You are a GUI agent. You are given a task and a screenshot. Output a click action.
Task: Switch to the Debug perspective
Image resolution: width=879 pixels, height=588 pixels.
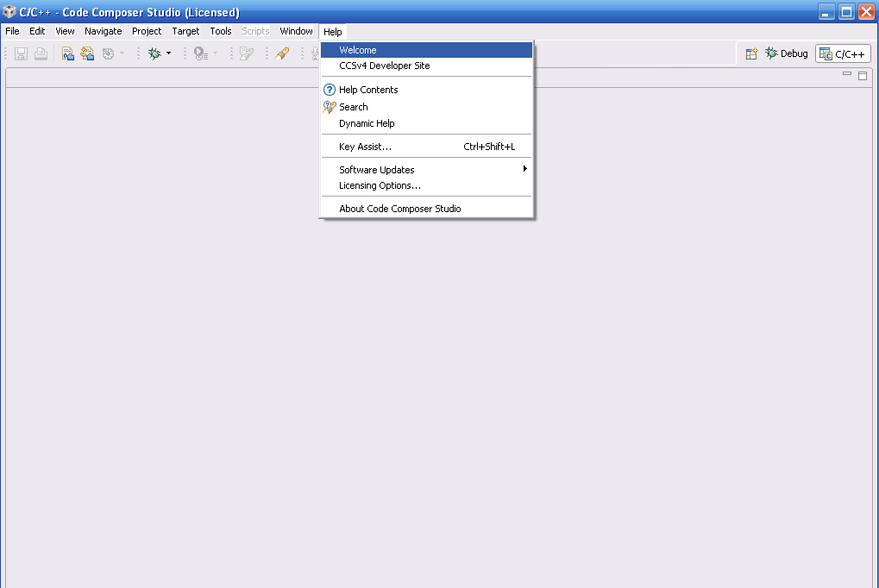point(787,53)
